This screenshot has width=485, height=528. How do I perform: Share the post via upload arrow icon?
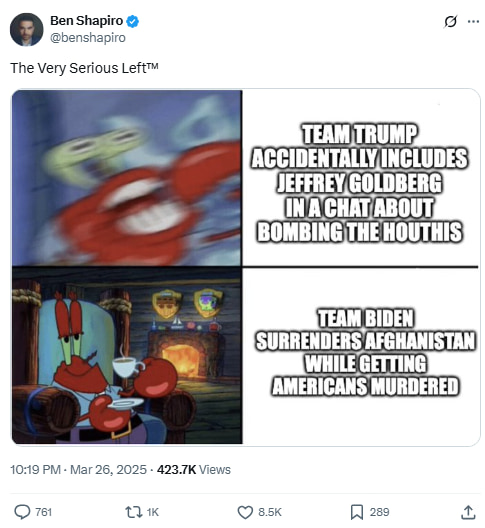coord(468,512)
